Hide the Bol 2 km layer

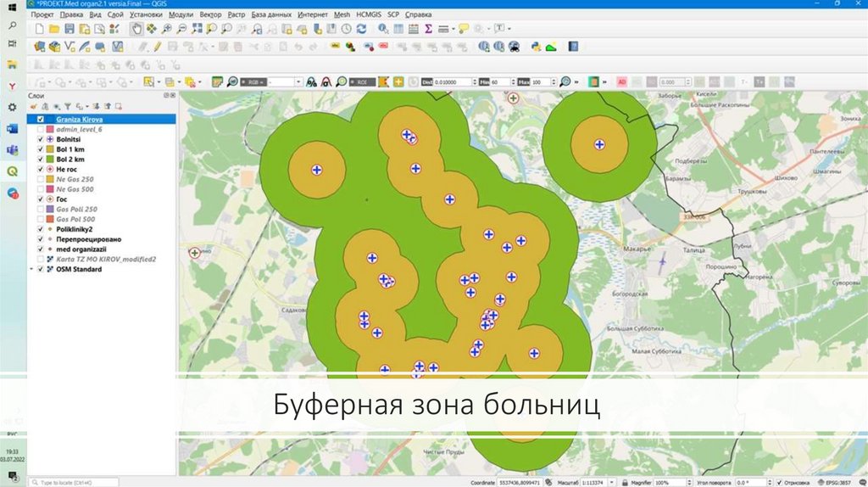[41, 159]
